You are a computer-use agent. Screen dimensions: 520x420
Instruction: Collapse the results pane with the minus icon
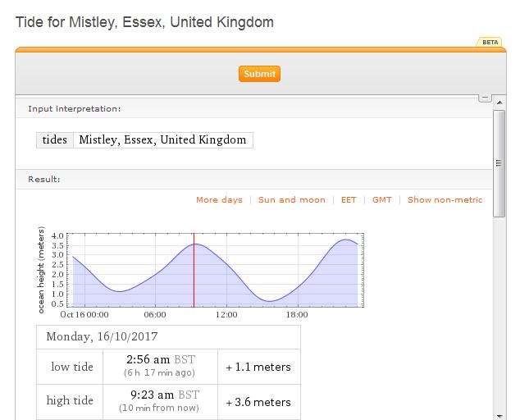[x=485, y=98]
